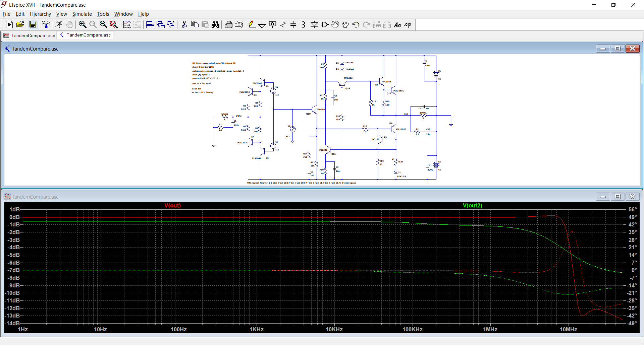Image resolution: width=644 pixels, height=345 pixels.
Task: Click the PWL repeat forever text in schematic
Action: (x=301, y=183)
